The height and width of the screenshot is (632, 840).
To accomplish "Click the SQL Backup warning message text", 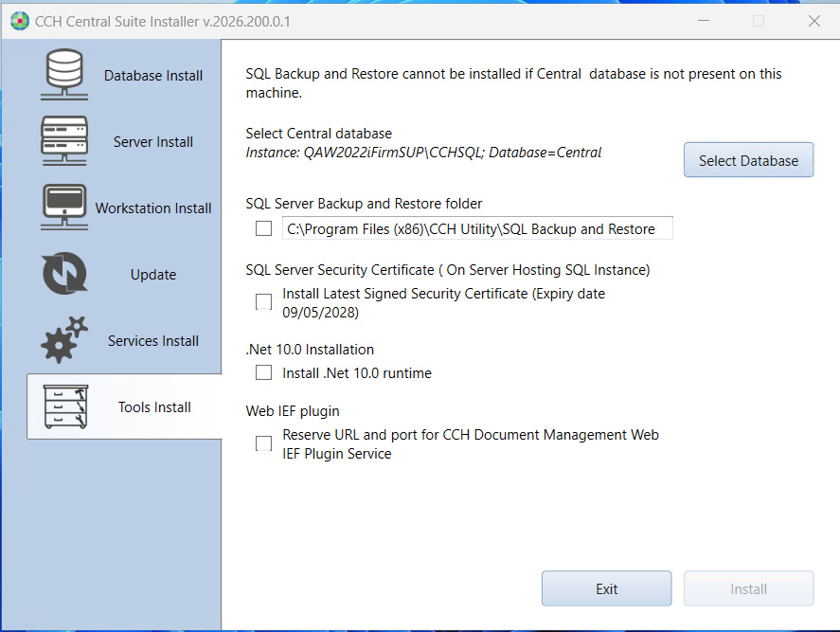I will 513,83.
